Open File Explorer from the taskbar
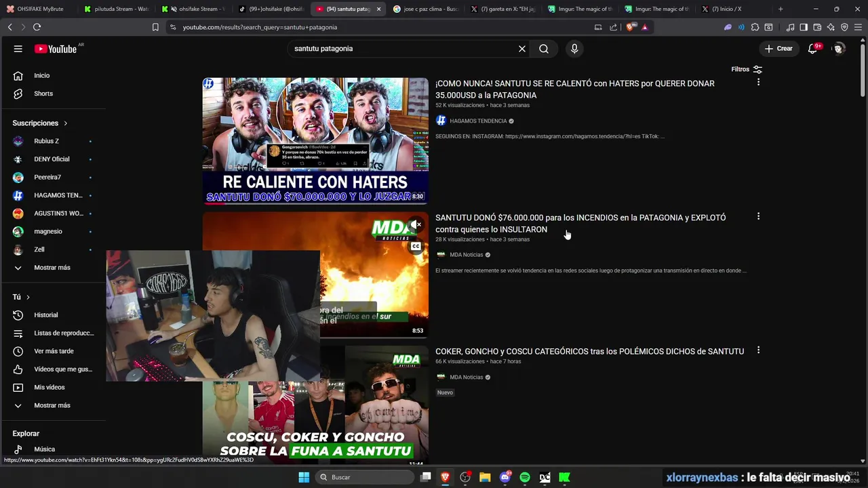 coord(485,477)
